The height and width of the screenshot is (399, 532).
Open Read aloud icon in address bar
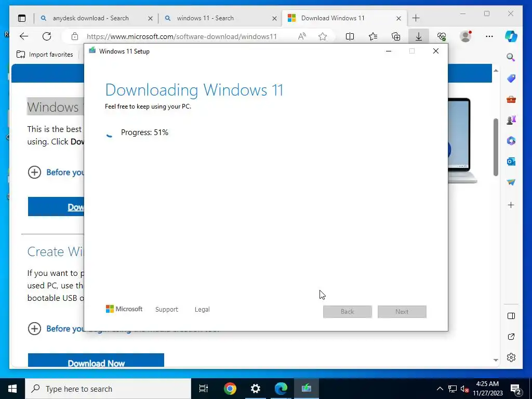tap(302, 36)
